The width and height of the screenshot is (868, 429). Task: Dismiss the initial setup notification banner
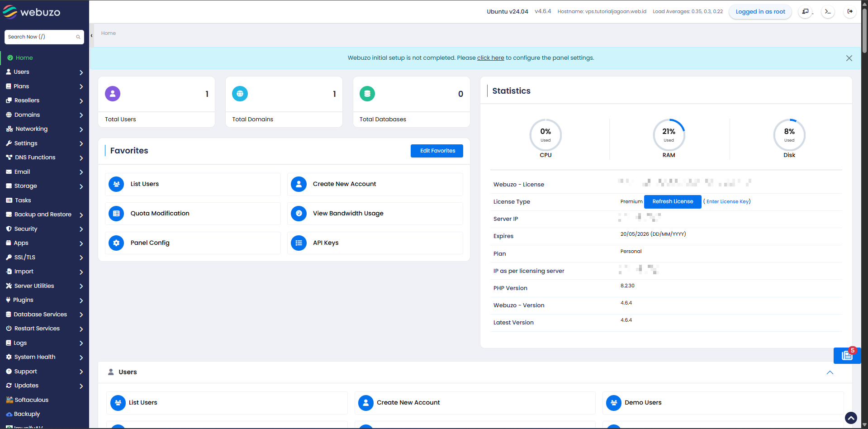(849, 58)
